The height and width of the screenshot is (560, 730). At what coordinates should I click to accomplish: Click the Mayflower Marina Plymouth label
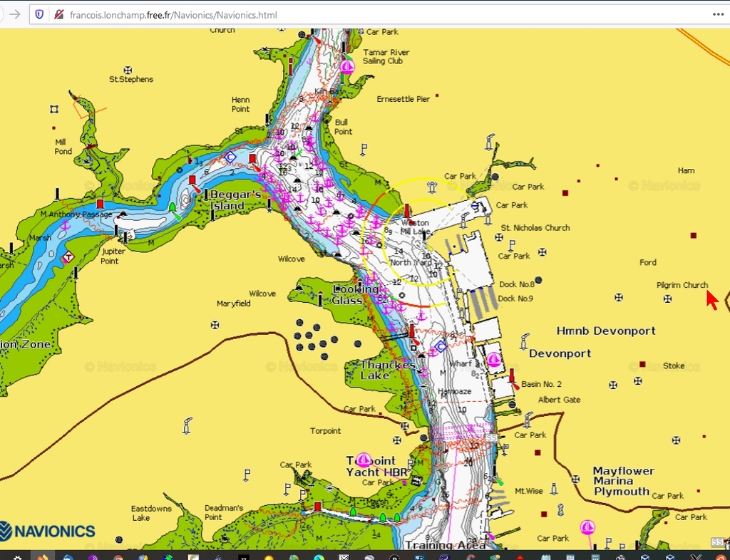[624, 482]
